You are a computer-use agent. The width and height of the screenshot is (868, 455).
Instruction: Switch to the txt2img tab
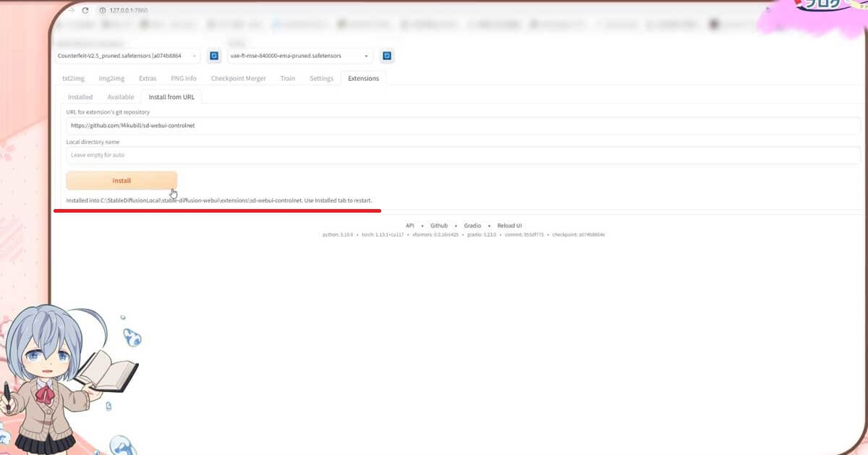72,78
